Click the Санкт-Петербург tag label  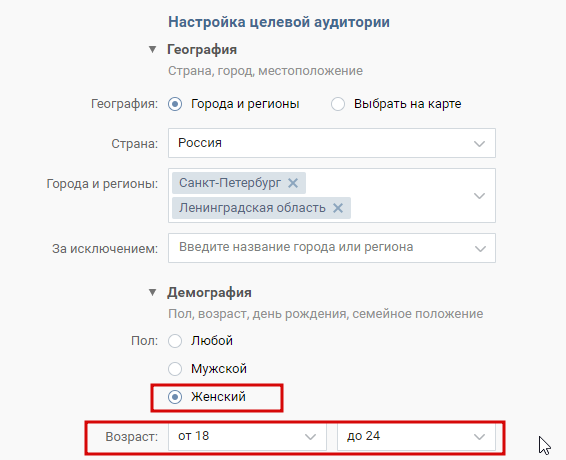coord(230,183)
